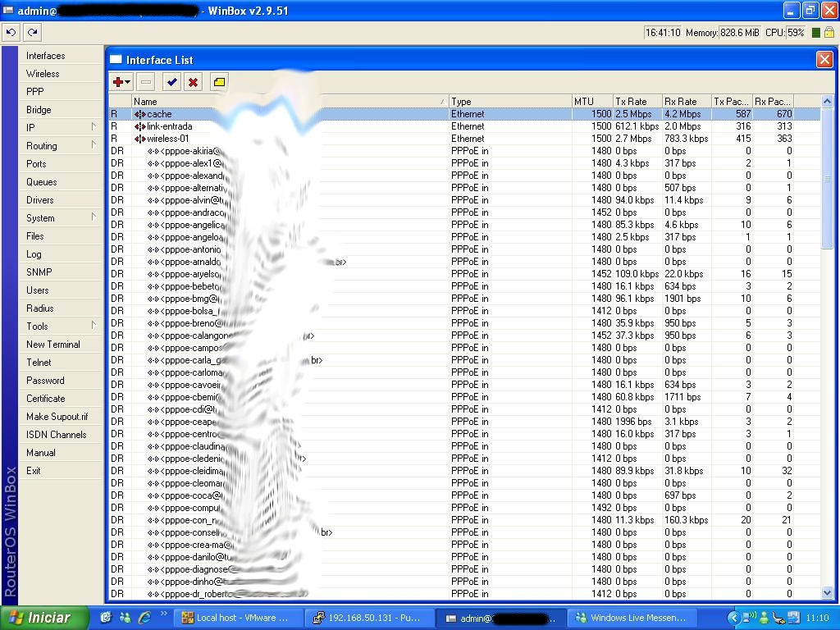Click the wireless-01 interface icon

click(x=139, y=139)
